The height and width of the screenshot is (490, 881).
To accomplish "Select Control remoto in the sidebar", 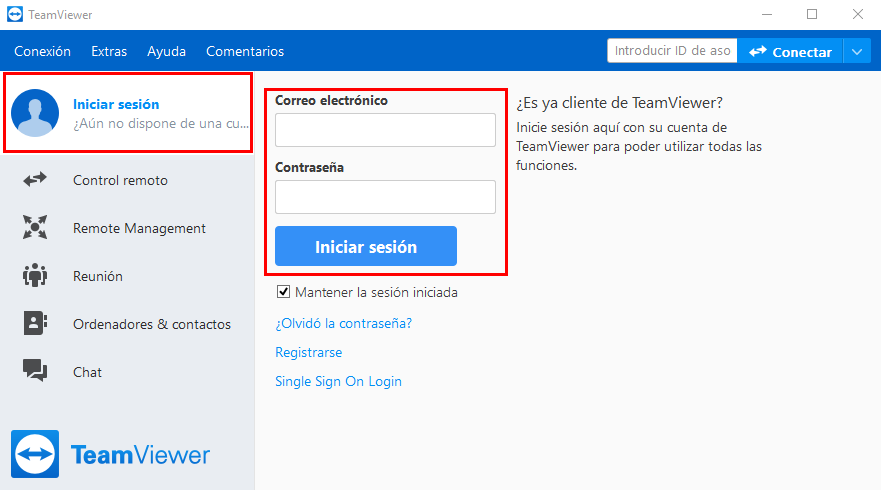I will click(128, 180).
